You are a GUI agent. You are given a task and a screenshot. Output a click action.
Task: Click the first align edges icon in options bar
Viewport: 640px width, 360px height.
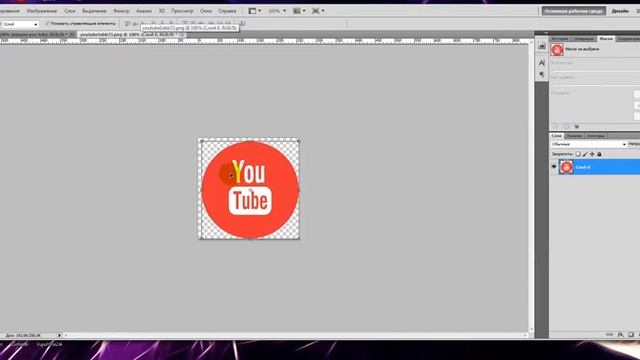pyautogui.click(x=127, y=24)
